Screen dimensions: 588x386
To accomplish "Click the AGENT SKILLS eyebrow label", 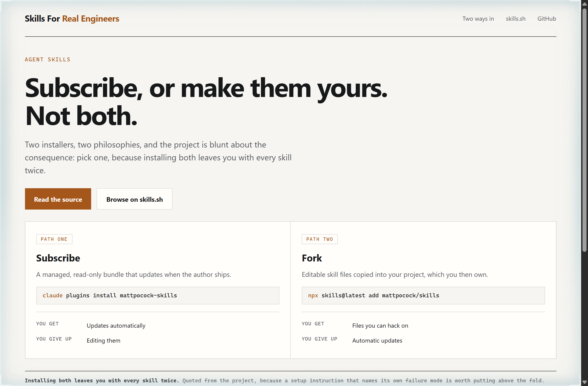I will pyautogui.click(x=48, y=60).
